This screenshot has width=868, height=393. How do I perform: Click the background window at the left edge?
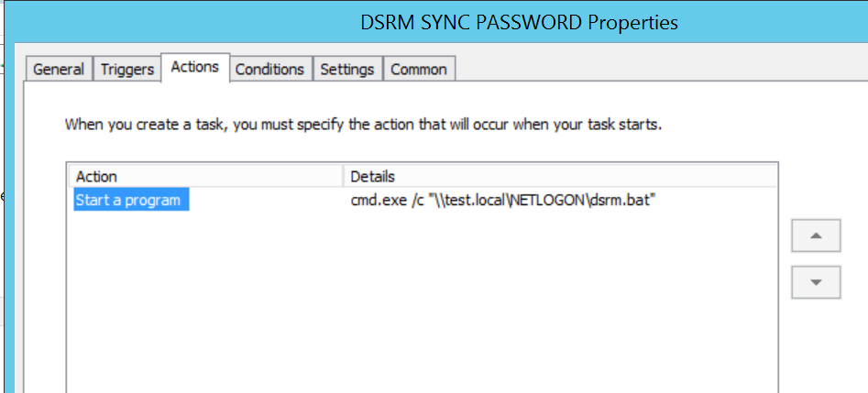4,229
